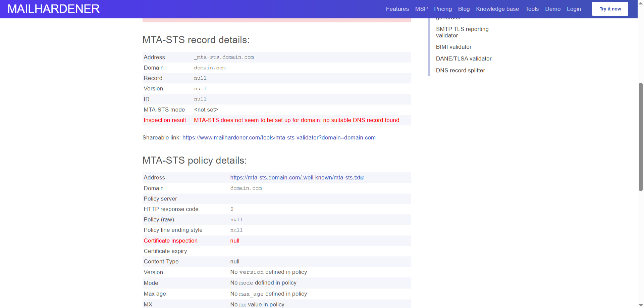Click the ID row label

pyautogui.click(x=147, y=99)
